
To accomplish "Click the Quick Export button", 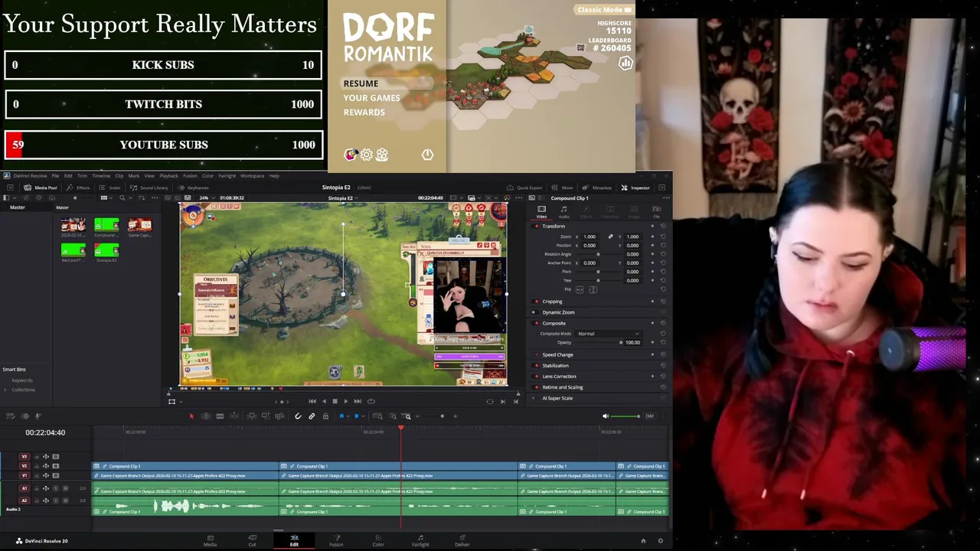I will [524, 187].
